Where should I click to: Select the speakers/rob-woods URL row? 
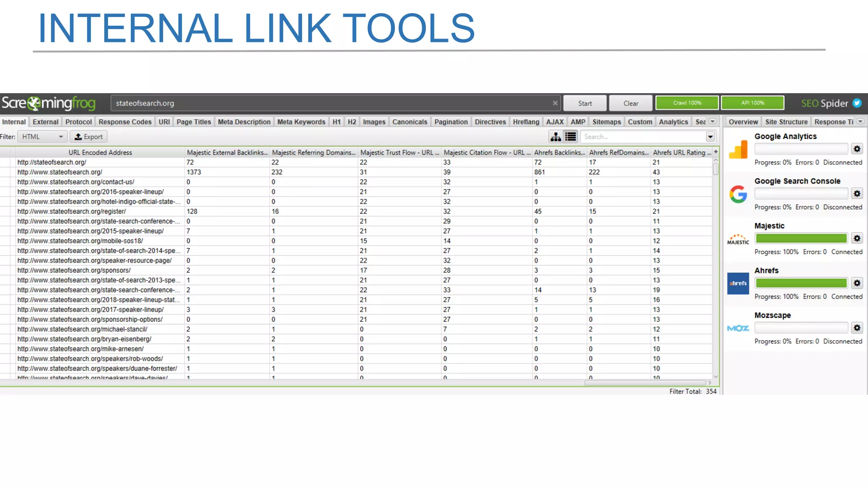356,359
